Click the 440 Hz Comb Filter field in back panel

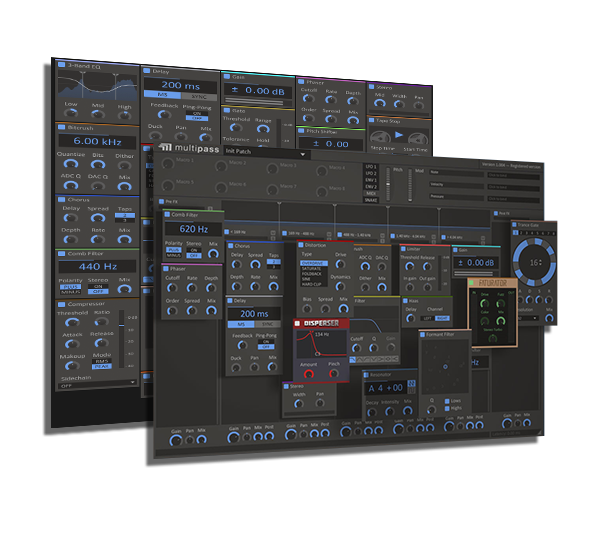[x=97, y=266]
